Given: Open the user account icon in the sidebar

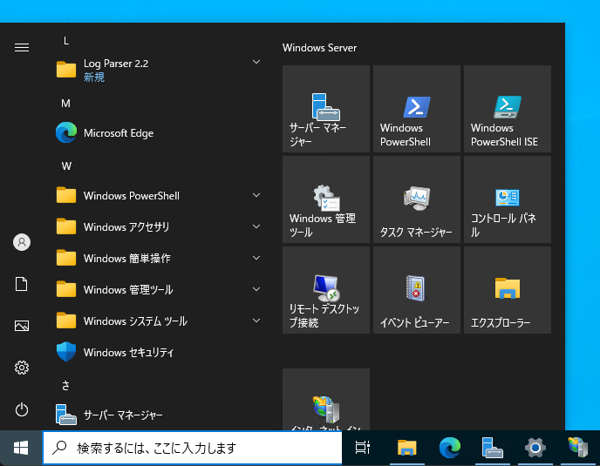Looking at the screenshot, I should (x=22, y=242).
